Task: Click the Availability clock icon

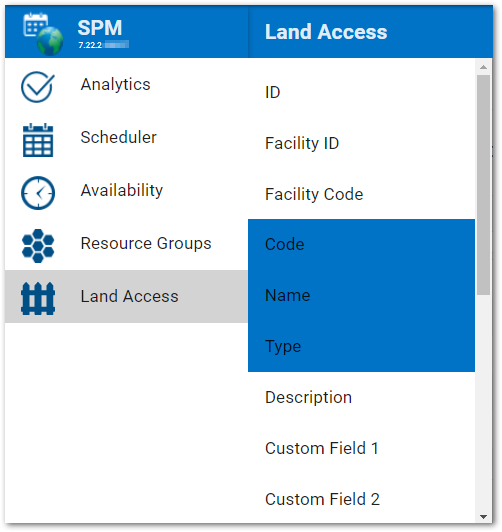Action: point(38,193)
